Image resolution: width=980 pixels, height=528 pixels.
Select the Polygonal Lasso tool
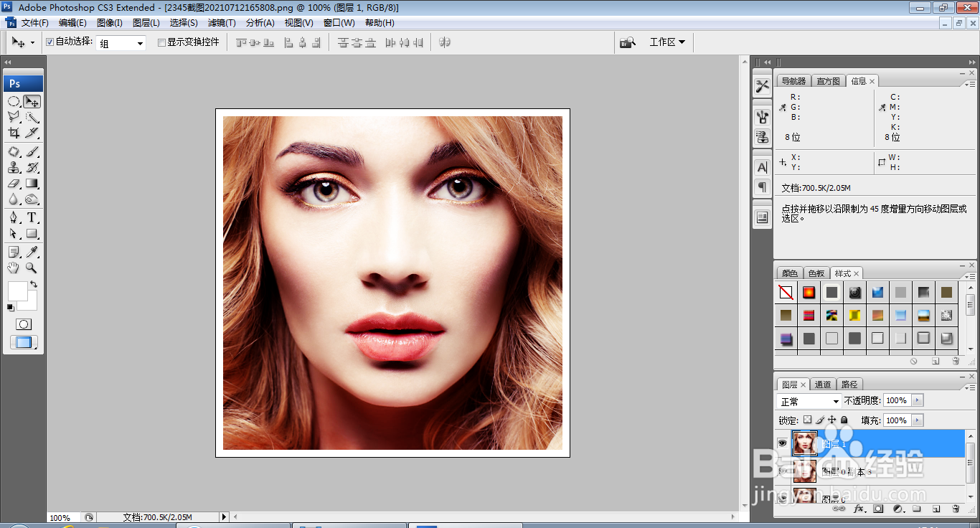click(14, 117)
